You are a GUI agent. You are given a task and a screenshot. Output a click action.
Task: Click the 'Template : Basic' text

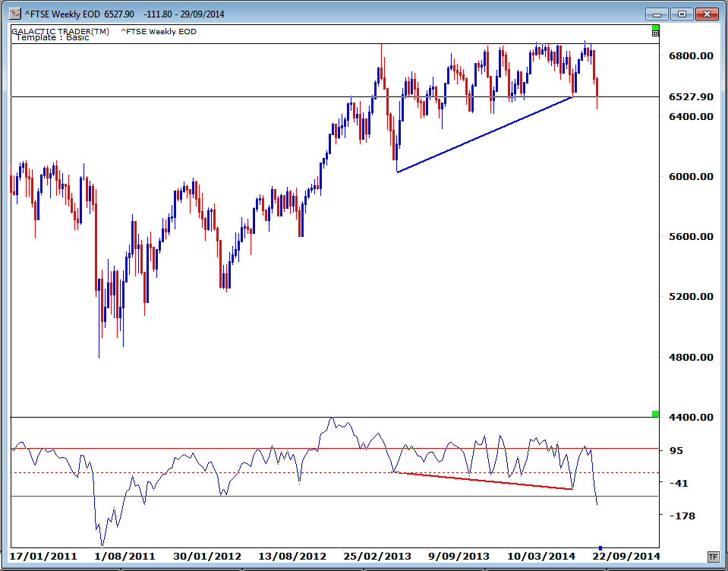click(x=52, y=38)
